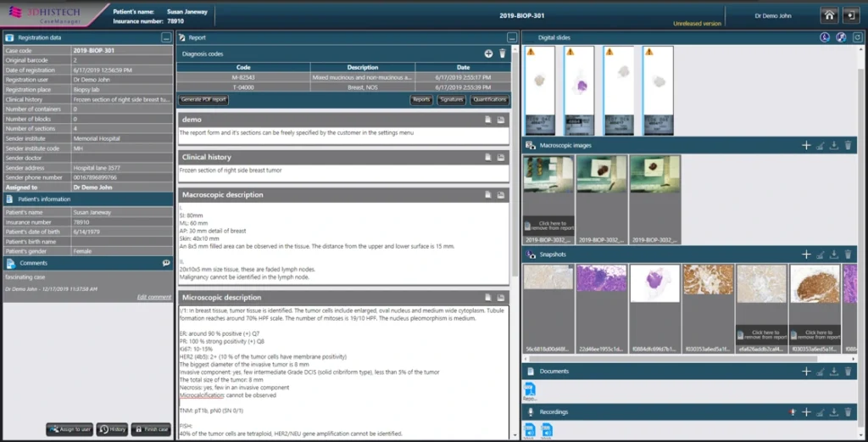Select the third macroscopic image thumbnail

click(655, 174)
